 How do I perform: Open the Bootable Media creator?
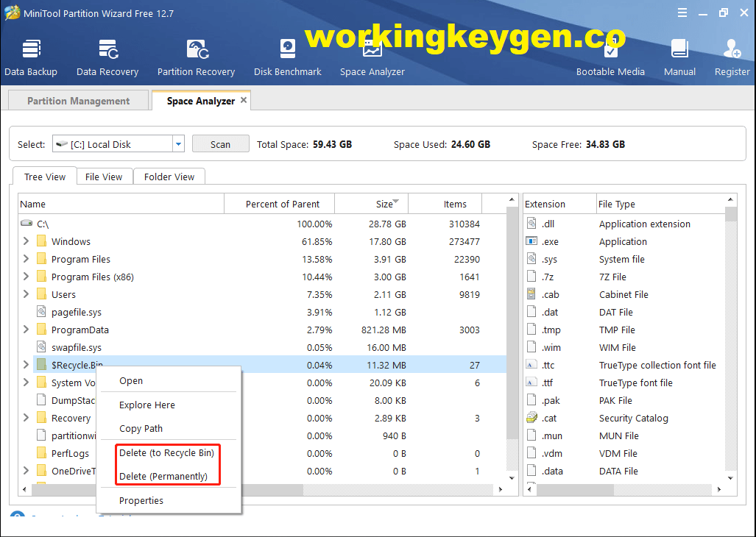tap(610, 51)
